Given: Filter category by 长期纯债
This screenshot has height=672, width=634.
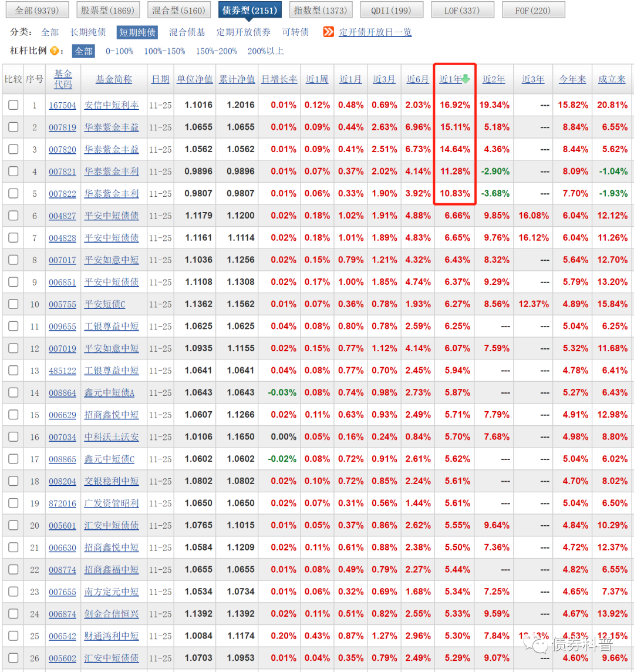Looking at the screenshot, I should [88, 32].
